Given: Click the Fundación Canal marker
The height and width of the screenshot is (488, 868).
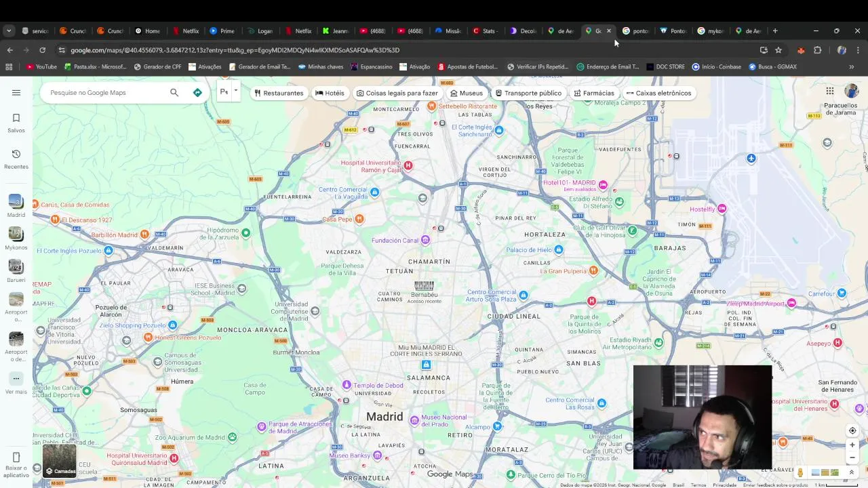Looking at the screenshot, I should point(425,240).
